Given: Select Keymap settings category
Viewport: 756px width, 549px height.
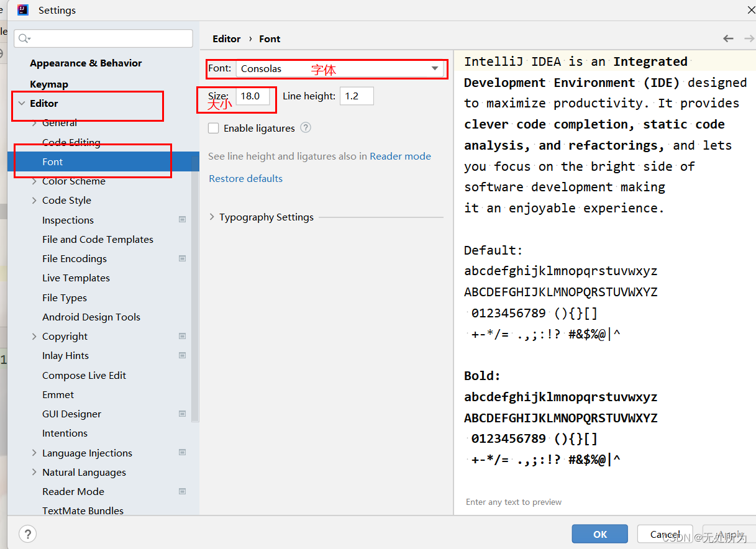Looking at the screenshot, I should (49, 84).
